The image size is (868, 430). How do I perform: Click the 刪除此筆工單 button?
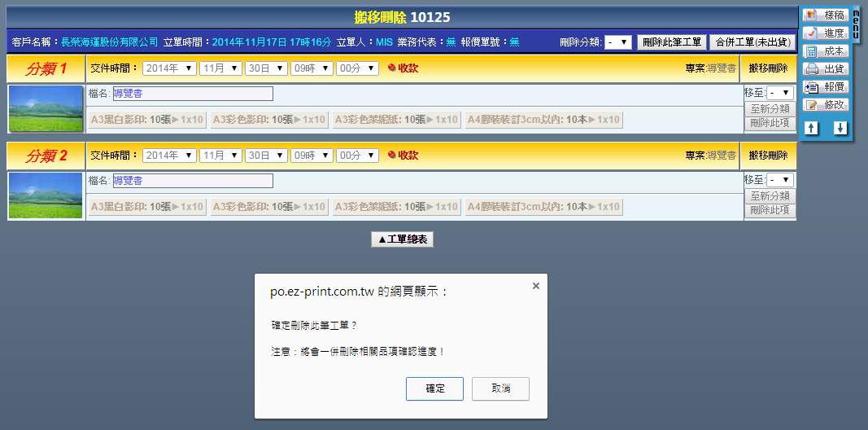click(x=671, y=42)
